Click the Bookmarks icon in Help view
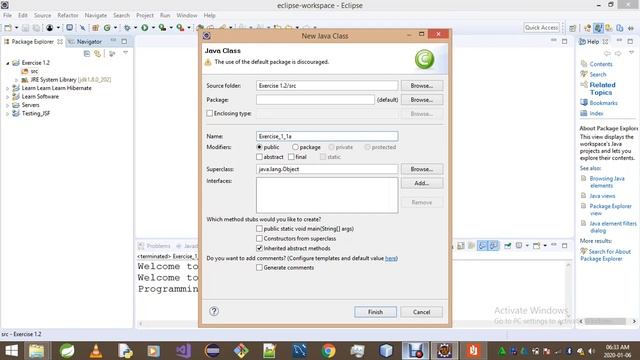The height and width of the screenshot is (360, 640). point(584,102)
